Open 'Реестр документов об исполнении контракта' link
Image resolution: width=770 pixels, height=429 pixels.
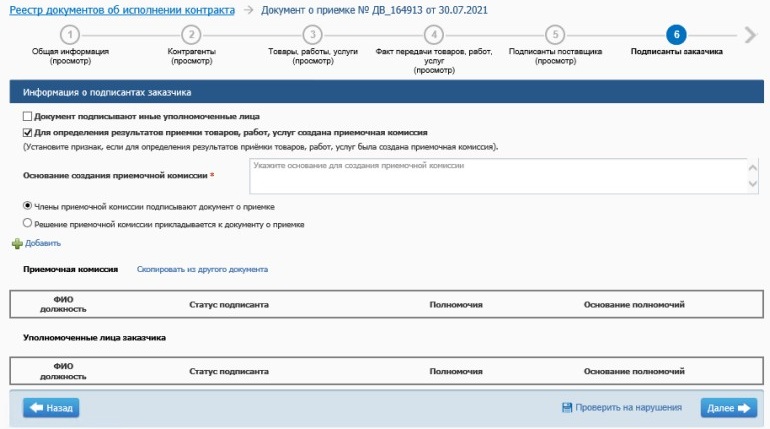(122, 10)
